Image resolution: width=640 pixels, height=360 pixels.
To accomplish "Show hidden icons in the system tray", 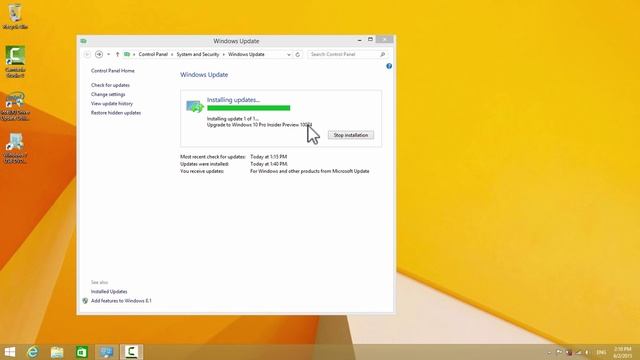I will pos(549,352).
